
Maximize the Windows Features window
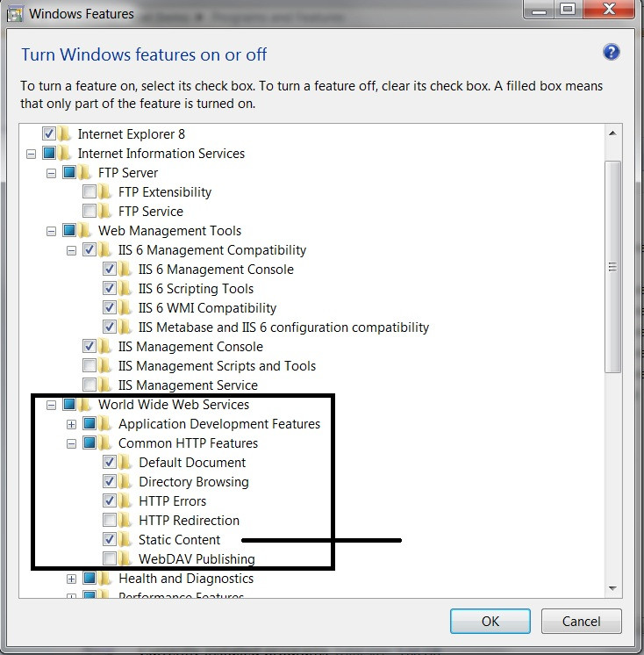(568, 9)
